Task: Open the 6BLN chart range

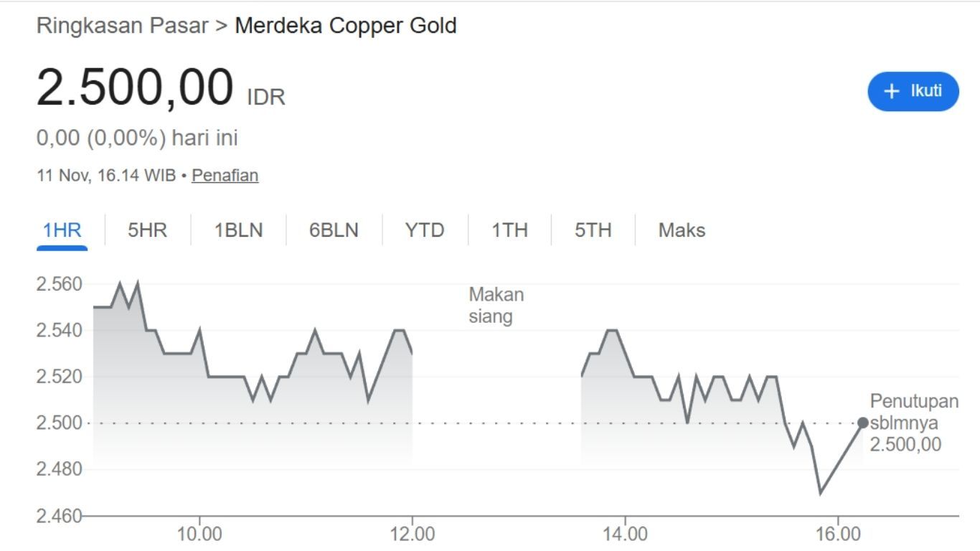Action: click(334, 230)
